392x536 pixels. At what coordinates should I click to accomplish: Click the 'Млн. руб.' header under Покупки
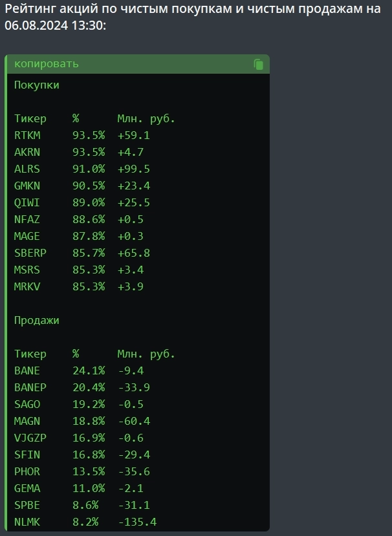[146, 119]
